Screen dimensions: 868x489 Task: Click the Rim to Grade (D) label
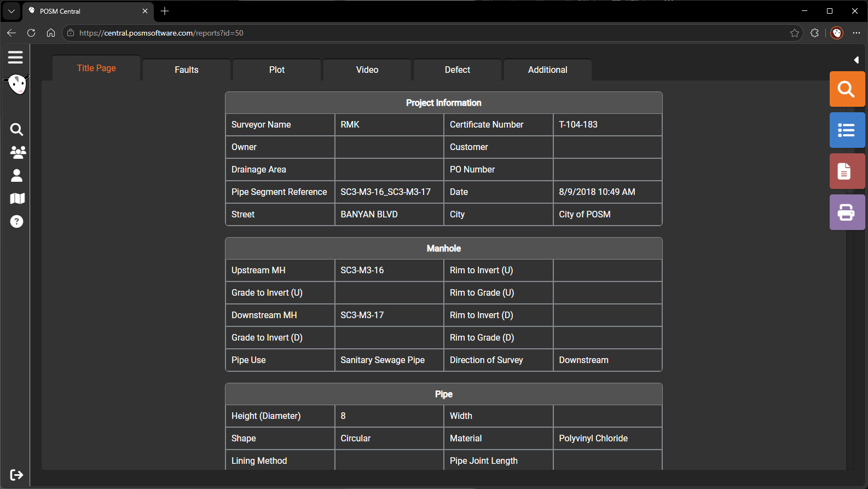482,338
